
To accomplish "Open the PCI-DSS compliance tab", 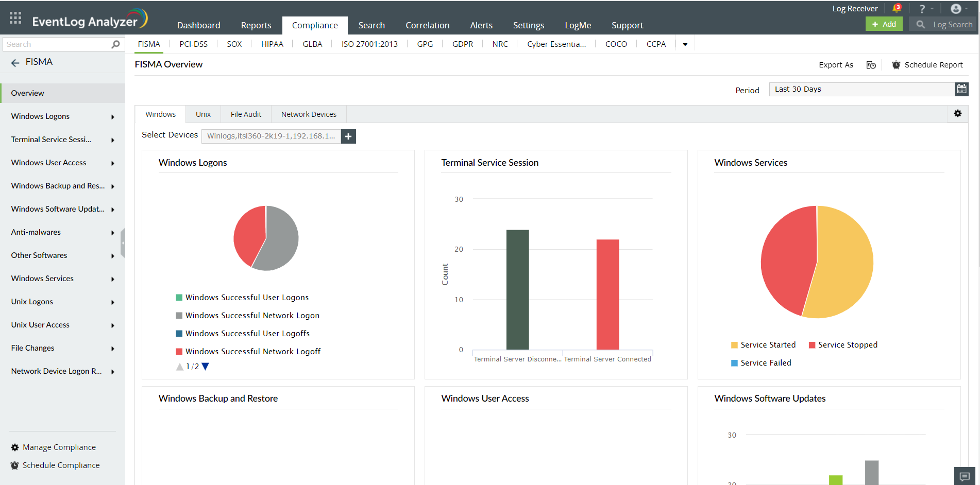I will click(x=193, y=44).
